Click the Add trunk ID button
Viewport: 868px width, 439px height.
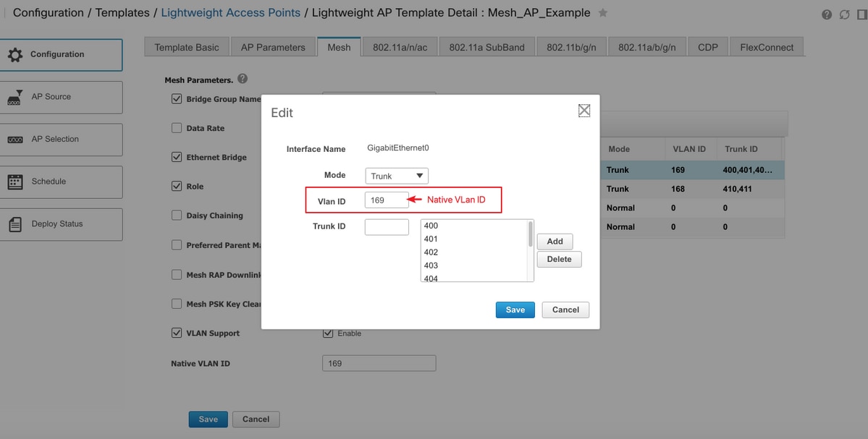(555, 242)
